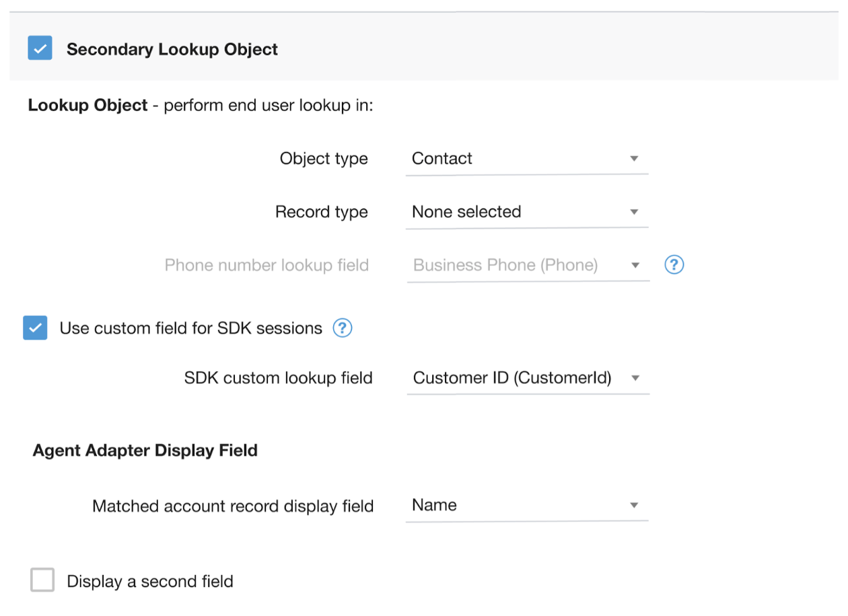This screenshot has height=616, width=848.
Task: Click the Object type dropdown arrow
Action: coord(633,159)
